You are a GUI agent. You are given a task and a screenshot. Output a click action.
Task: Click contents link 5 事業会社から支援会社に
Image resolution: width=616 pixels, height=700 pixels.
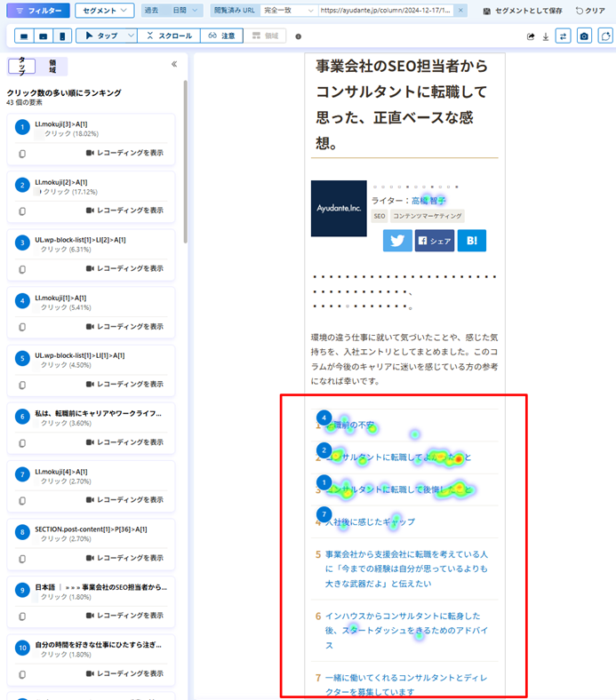click(406, 569)
